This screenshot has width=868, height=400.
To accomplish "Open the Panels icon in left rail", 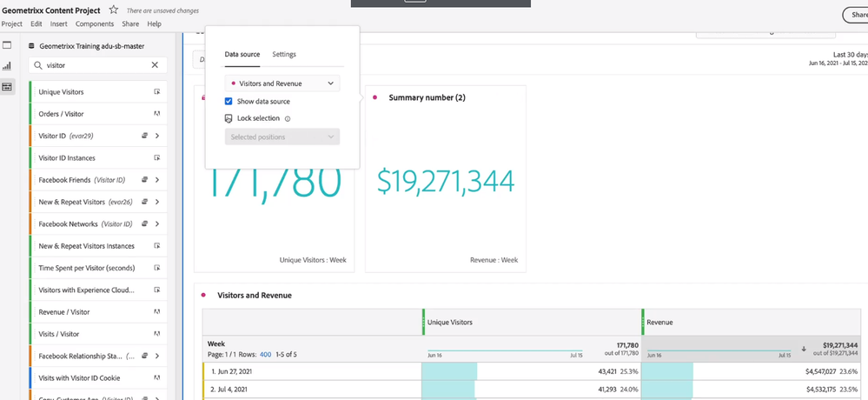I will [x=7, y=45].
